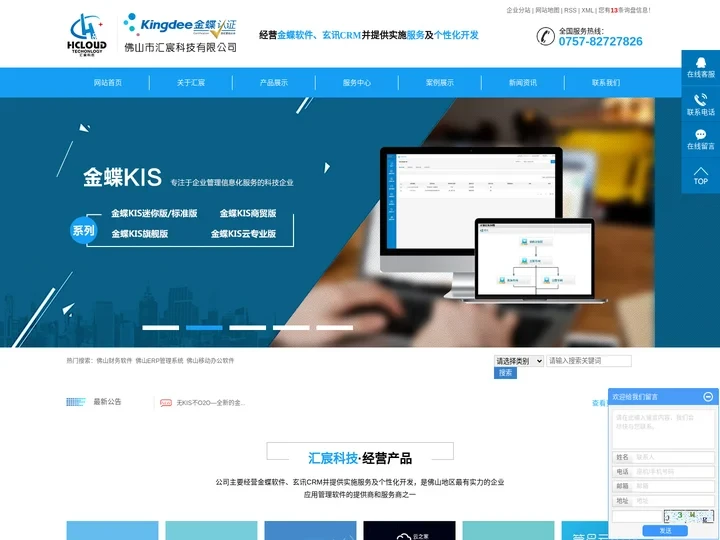Screen dimensions: 720x540
Task: Open the 网站地图 top link
Action: pos(547,10)
